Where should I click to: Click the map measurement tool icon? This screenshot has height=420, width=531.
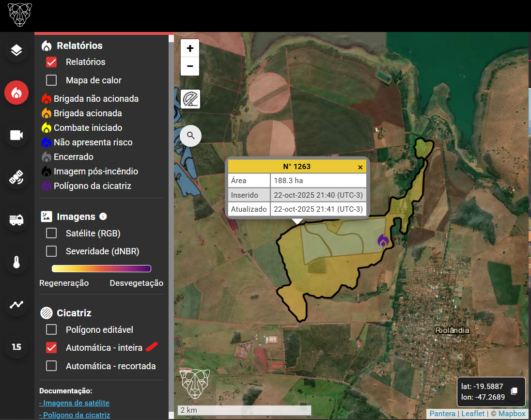point(190,99)
